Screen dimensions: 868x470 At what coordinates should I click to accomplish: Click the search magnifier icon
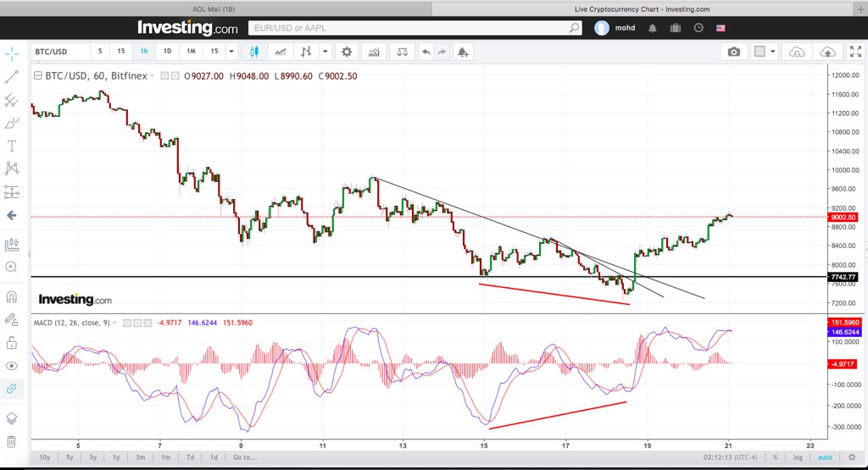coord(575,28)
